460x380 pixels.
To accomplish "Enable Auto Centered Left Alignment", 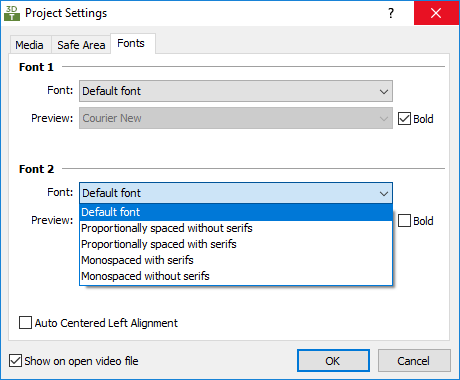I will (x=25, y=323).
